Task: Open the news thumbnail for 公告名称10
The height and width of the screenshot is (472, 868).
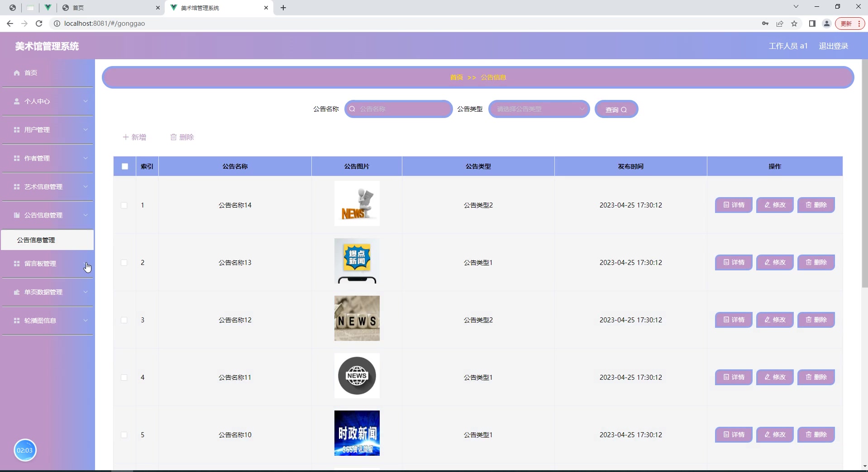Action: [357, 433]
